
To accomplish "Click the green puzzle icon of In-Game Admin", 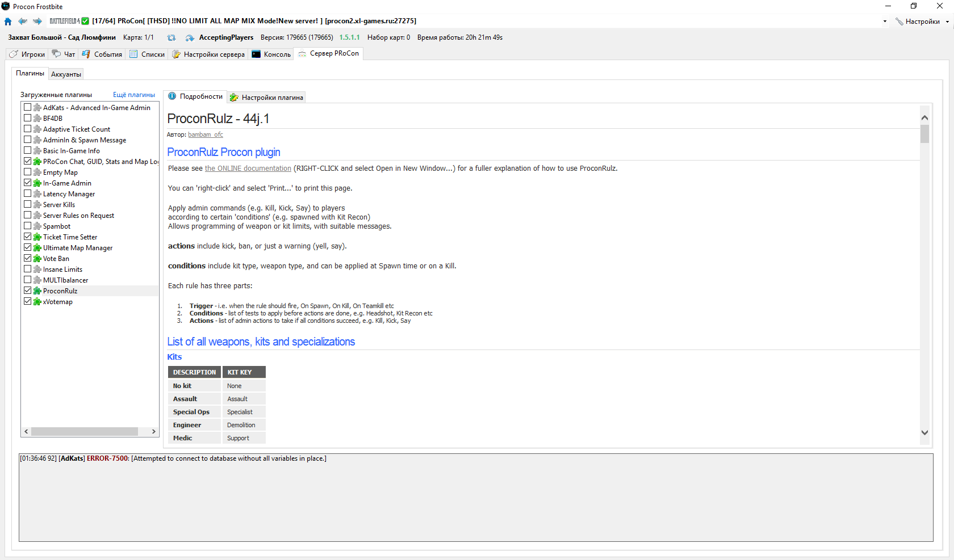I will [x=37, y=183].
